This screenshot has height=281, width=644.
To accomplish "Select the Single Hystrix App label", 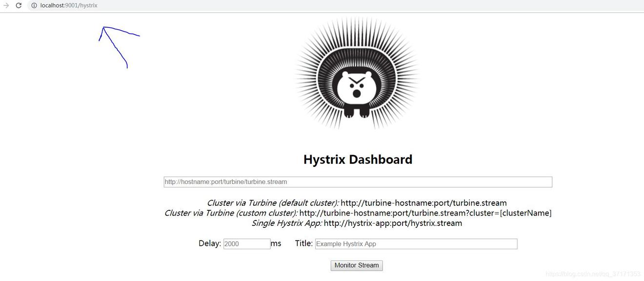I will (x=287, y=223).
